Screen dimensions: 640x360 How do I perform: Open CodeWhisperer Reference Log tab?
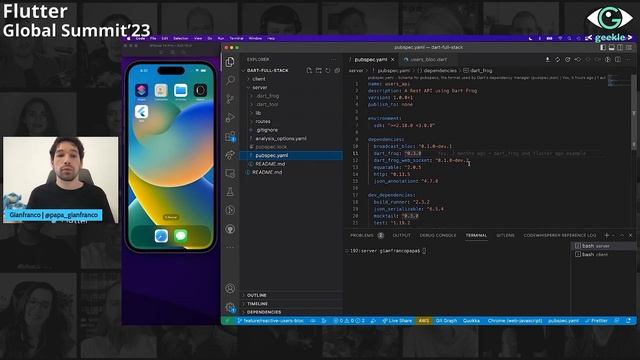tap(560, 236)
